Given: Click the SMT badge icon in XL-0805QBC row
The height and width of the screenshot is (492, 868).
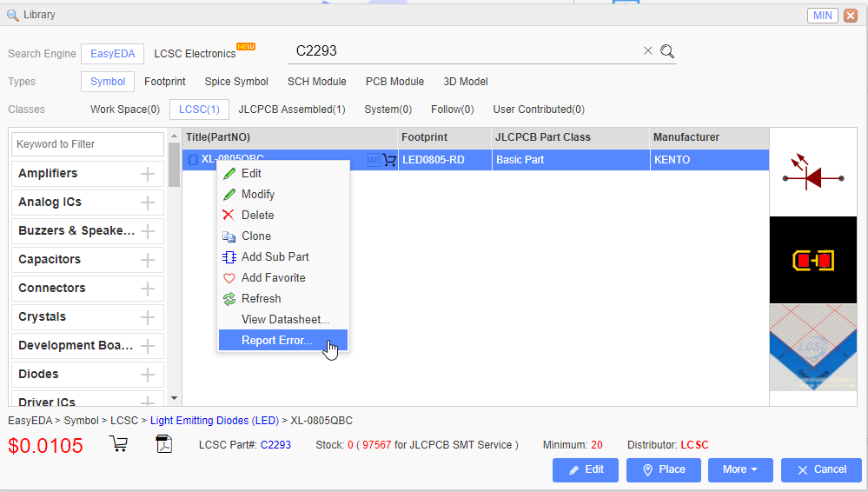Looking at the screenshot, I should (374, 160).
